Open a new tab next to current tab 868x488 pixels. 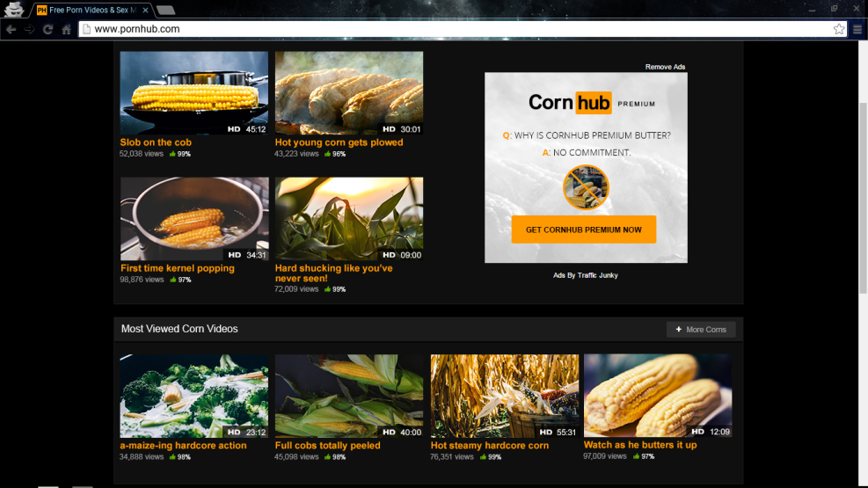165,10
